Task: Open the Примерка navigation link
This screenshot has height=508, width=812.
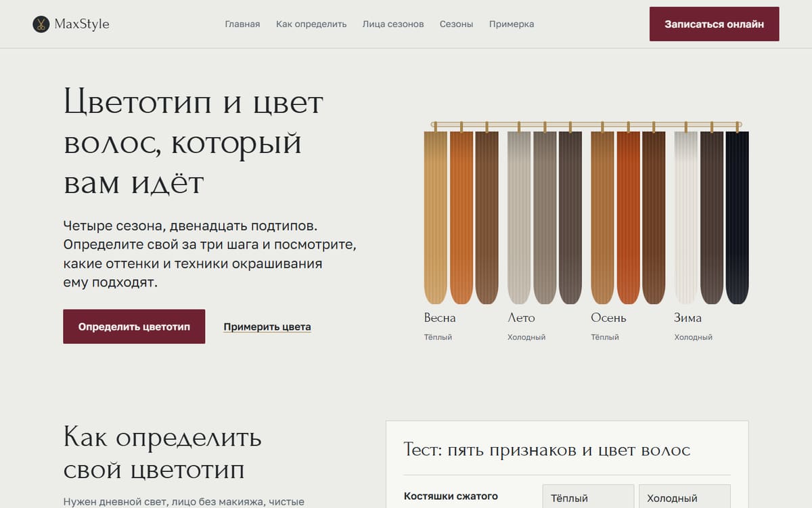Action: pyautogui.click(x=512, y=24)
